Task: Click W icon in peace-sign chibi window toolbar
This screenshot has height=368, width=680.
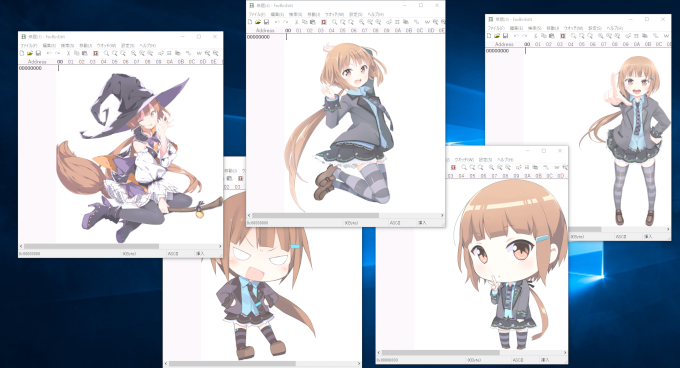Action: [556, 167]
